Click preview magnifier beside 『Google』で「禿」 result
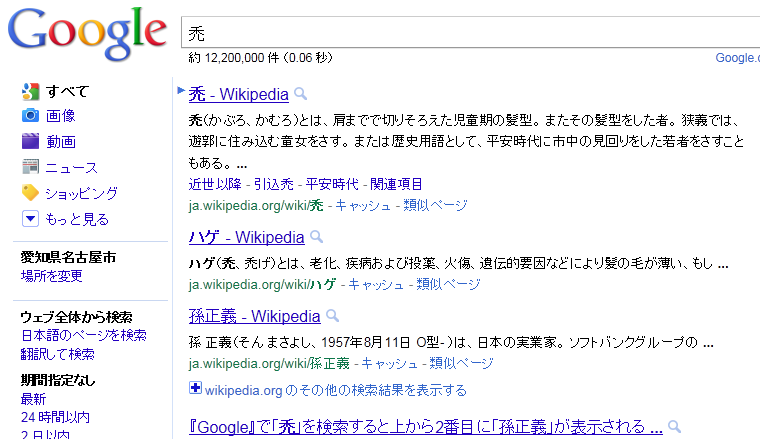760x439 pixels. pos(674,426)
